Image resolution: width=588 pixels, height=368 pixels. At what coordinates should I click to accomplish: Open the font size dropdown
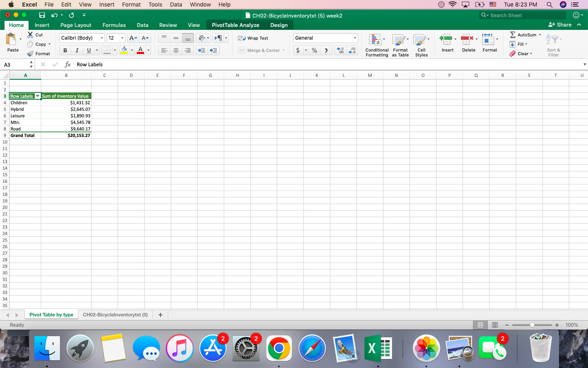pos(121,38)
